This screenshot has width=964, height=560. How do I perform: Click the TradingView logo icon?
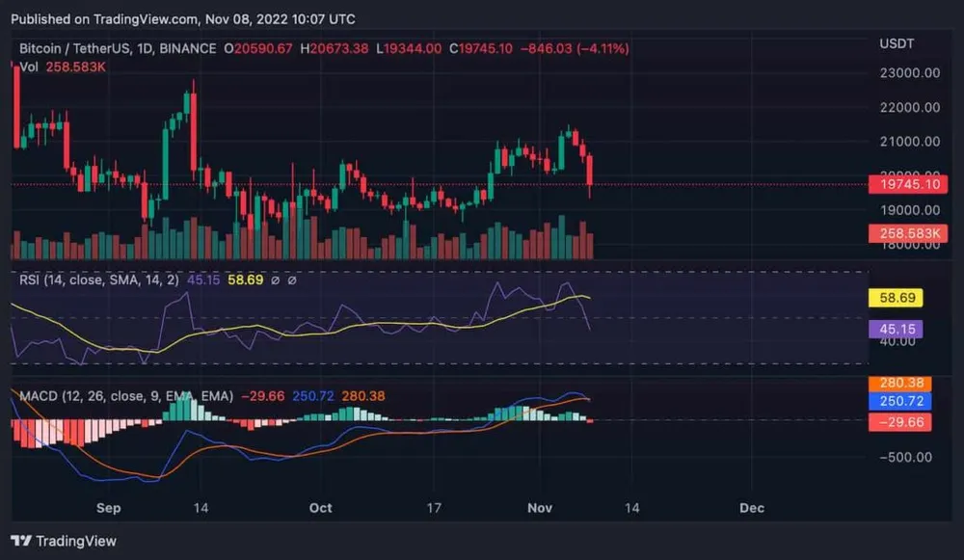pos(21,541)
